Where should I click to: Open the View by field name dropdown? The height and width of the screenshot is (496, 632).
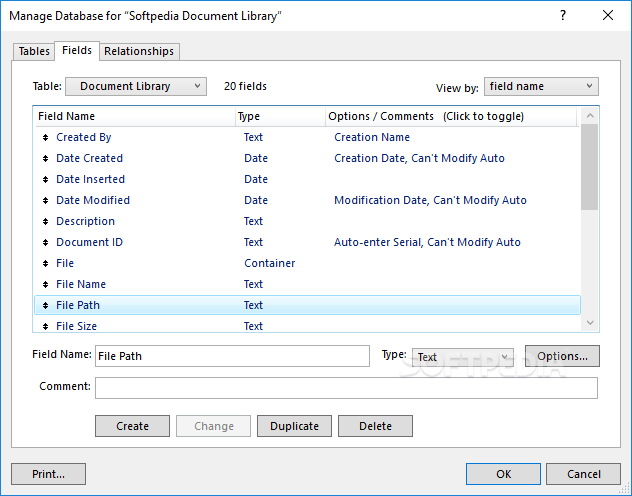click(541, 86)
